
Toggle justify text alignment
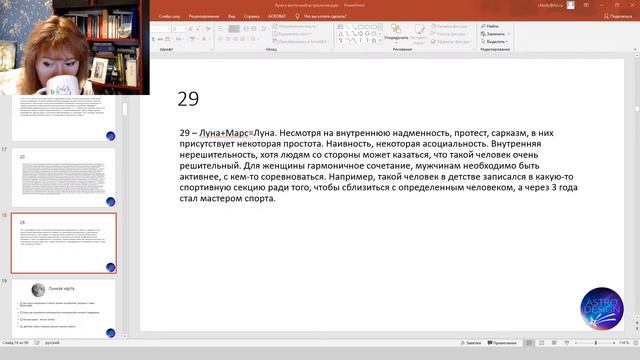click(x=242, y=39)
